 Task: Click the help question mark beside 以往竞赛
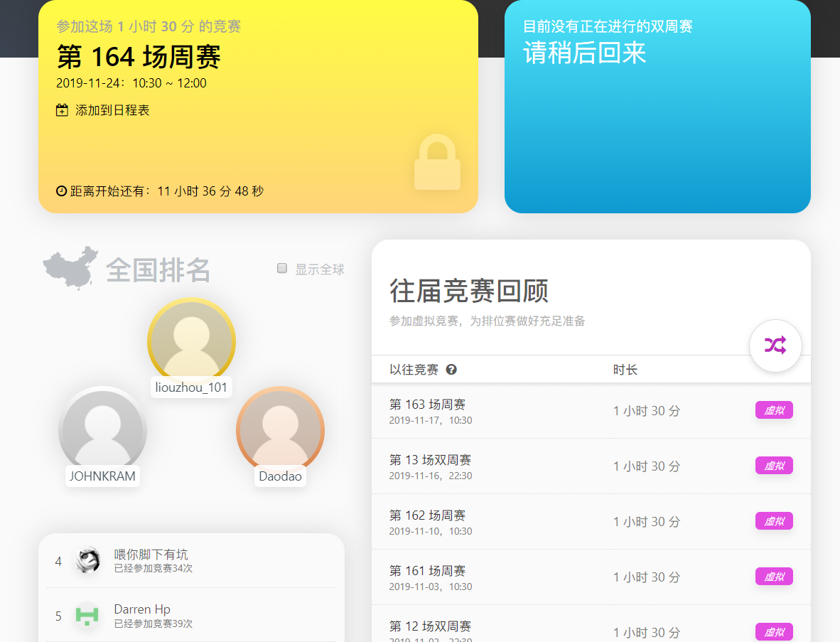tap(451, 370)
